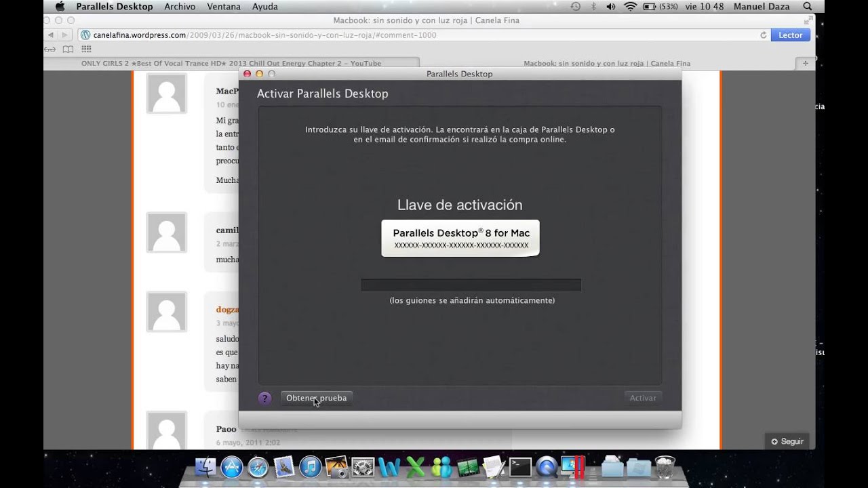Open the second folder stack in the Dock
The image size is (868, 488).
pyautogui.click(x=639, y=467)
